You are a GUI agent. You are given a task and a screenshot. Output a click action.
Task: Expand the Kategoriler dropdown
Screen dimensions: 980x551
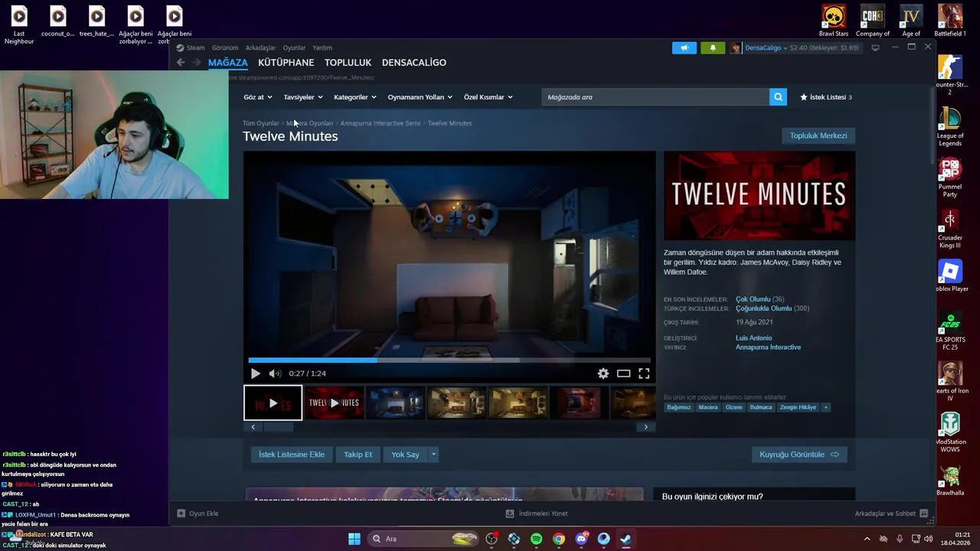(x=355, y=97)
